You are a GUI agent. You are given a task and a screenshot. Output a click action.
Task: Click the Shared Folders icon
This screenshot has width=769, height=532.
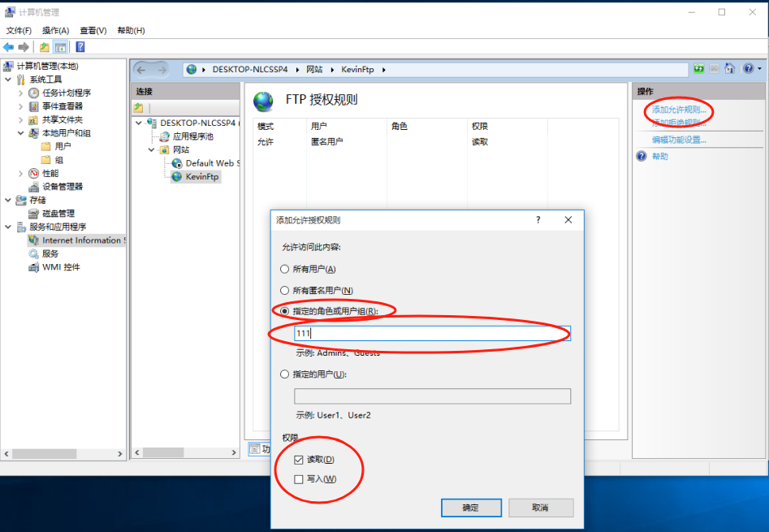[34, 119]
